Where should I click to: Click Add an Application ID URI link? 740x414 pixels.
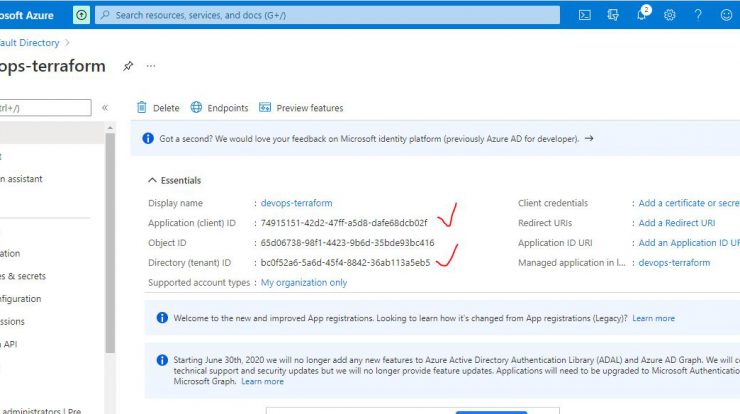click(689, 243)
